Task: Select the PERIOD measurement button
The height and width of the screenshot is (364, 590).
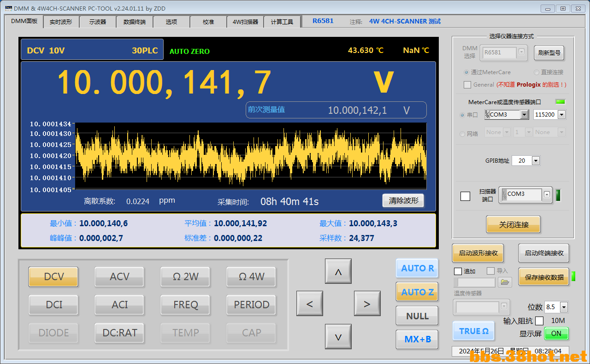Action: 251,305
